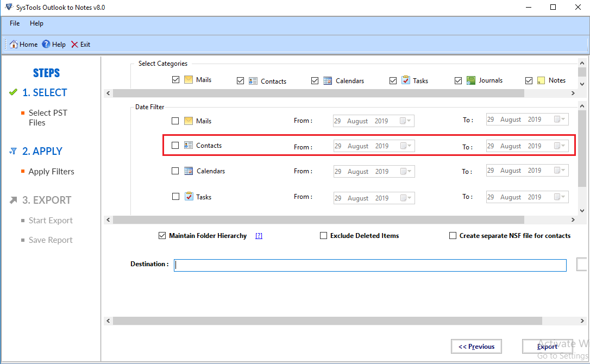Click the Calendars icon in Date Filter

(x=189, y=171)
